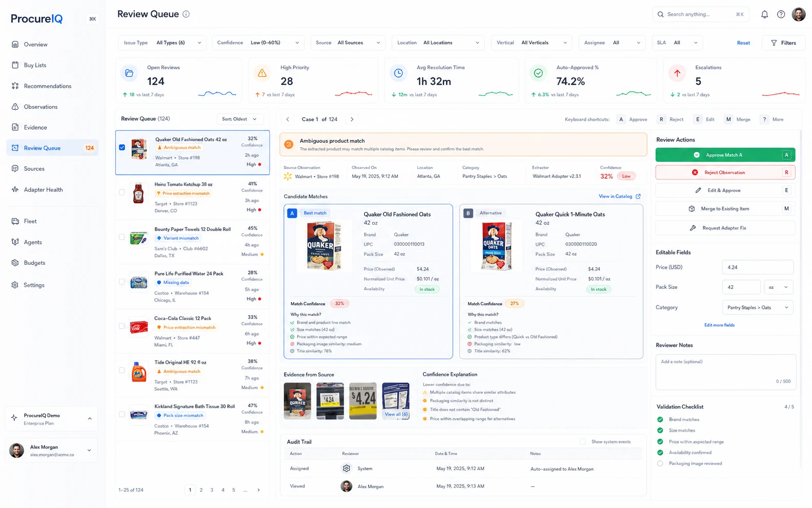Click the Auto-Approved checkmark icon

coord(538,73)
